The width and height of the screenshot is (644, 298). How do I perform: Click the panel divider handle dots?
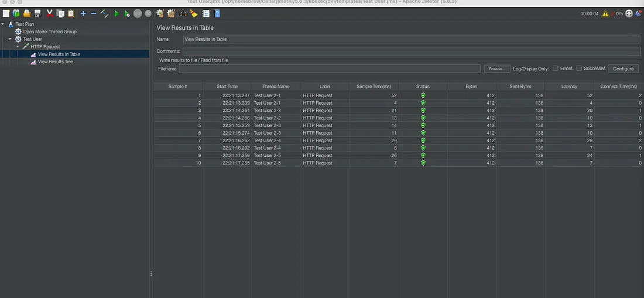tap(151, 273)
